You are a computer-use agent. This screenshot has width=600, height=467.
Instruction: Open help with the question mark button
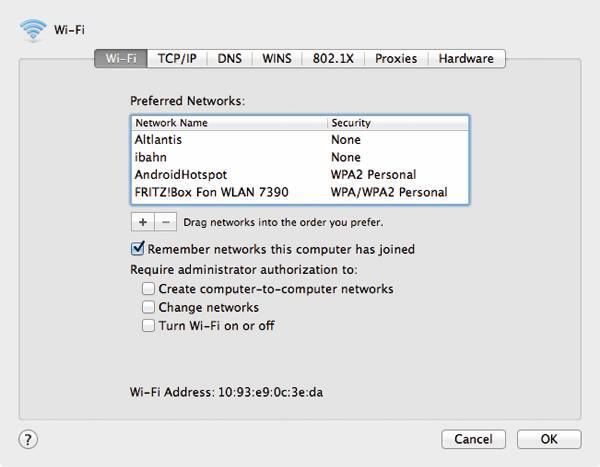(28, 439)
